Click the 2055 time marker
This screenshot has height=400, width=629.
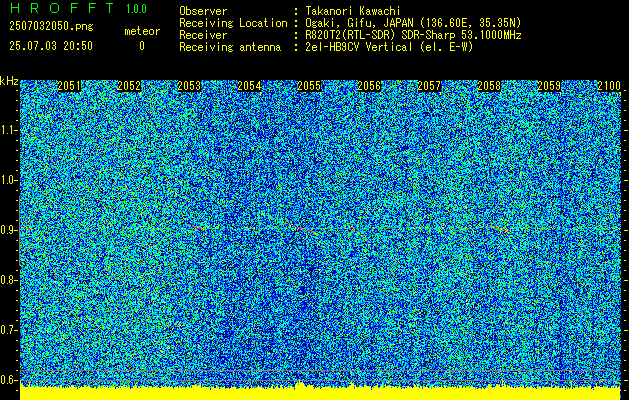309,86
